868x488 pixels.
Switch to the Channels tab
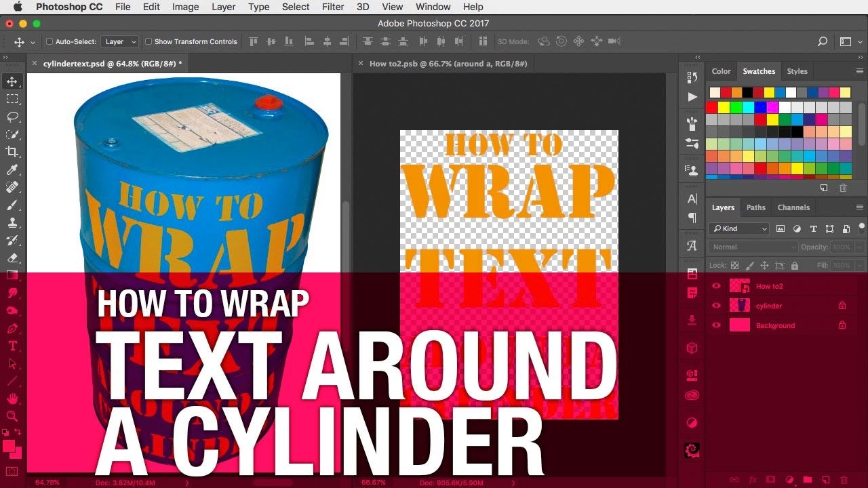793,207
